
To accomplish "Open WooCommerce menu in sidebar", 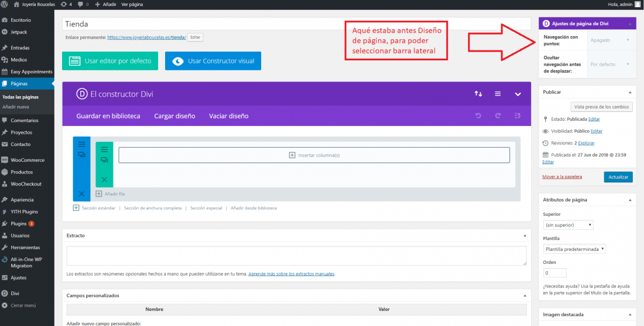I will (x=27, y=160).
